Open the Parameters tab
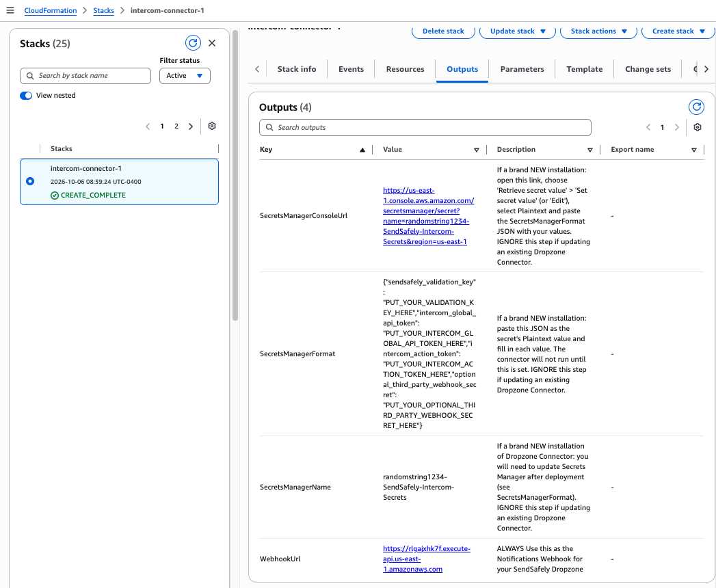This screenshot has width=716, height=588. coord(522,69)
